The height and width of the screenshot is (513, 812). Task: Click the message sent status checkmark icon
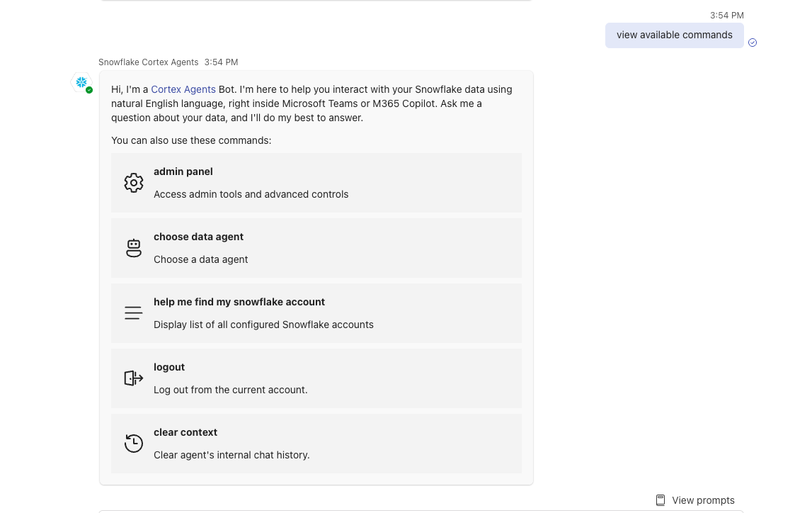pos(753,43)
